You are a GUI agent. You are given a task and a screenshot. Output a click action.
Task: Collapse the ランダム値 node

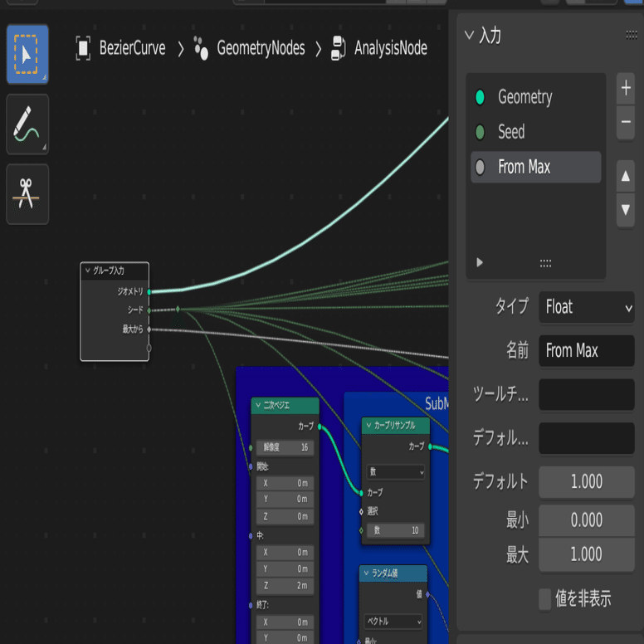pos(366,573)
